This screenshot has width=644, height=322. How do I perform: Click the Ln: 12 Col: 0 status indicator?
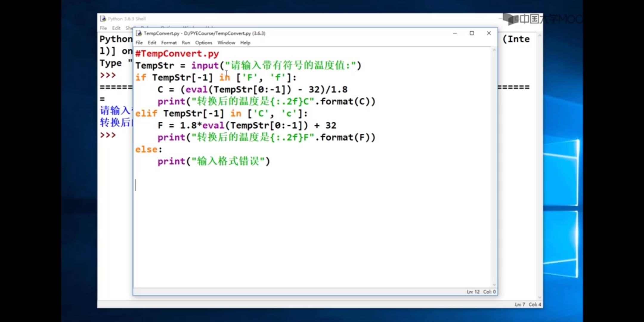tap(481, 292)
